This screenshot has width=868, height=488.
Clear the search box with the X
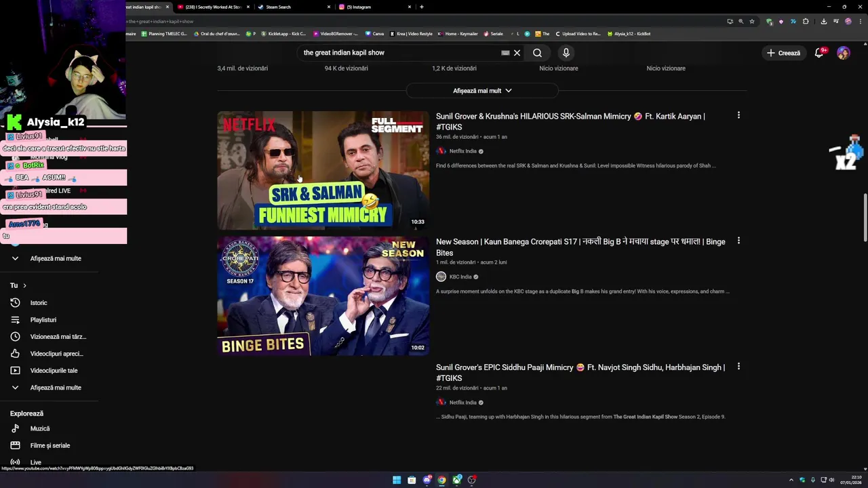coord(517,53)
